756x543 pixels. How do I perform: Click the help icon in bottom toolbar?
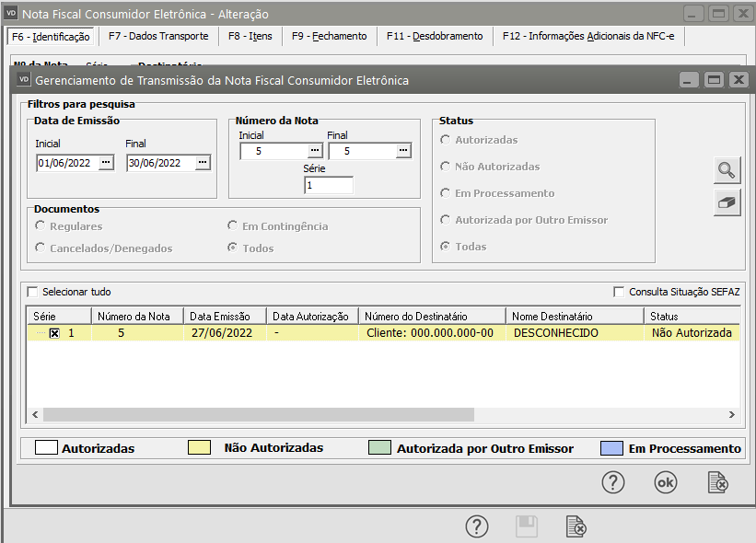476,526
